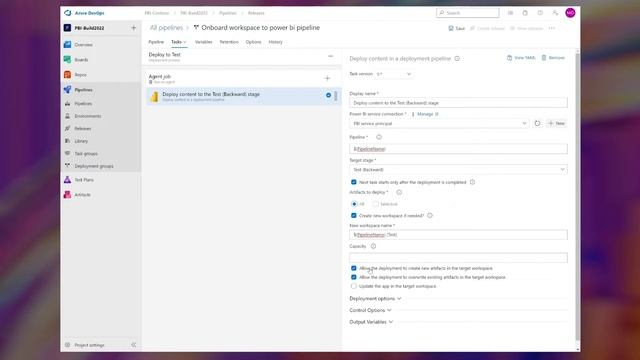
Task: Open Deployment groups in the sidebar
Action: [x=94, y=166]
